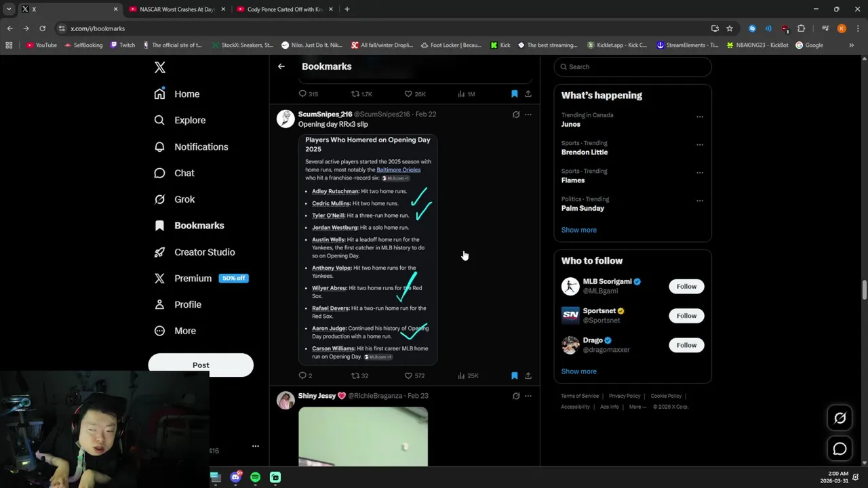Share the ScumSnipes_216 post

(x=528, y=375)
